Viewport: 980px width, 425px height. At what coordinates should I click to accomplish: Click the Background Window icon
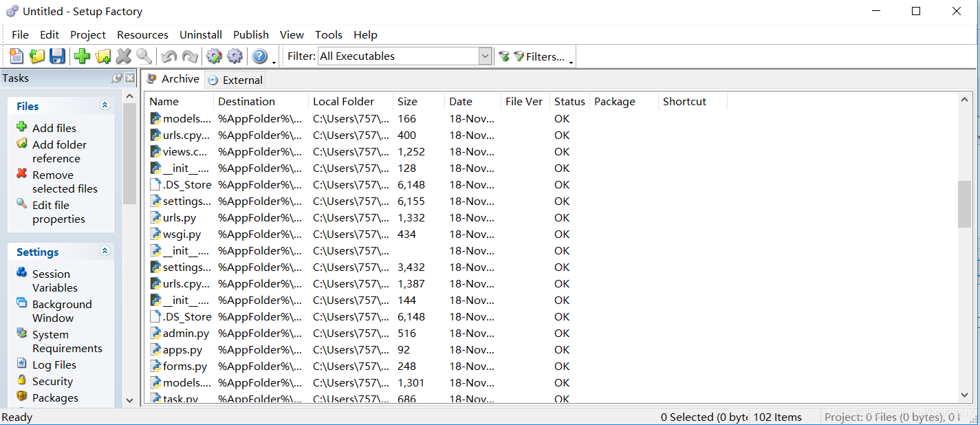(x=22, y=303)
